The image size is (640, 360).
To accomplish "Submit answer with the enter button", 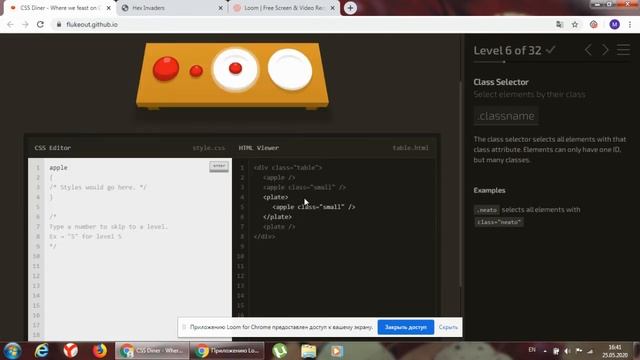I will [219, 166].
